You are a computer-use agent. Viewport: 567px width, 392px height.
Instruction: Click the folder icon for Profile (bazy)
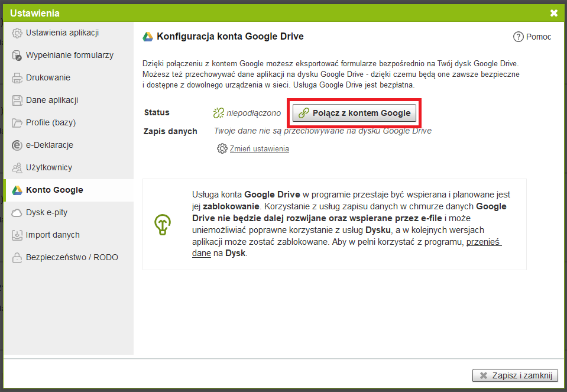17,122
